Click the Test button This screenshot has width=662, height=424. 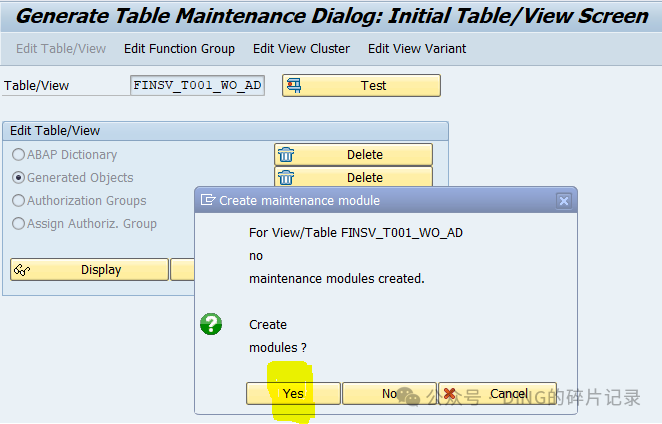pyautogui.click(x=361, y=85)
